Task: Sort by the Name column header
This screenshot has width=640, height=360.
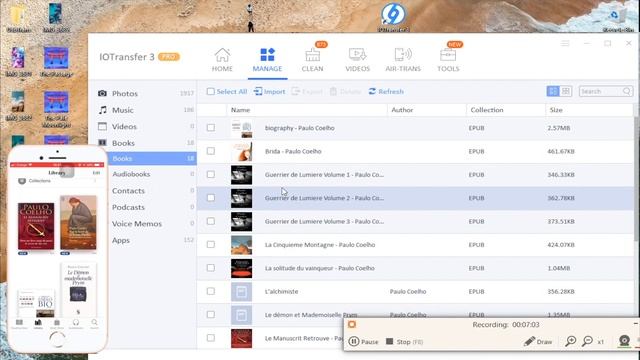Action: (240, 110)
